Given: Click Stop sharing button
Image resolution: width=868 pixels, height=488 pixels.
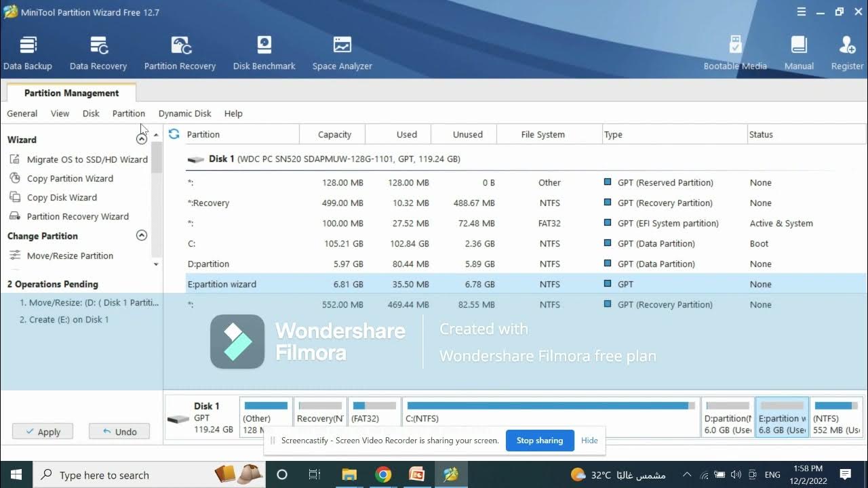Looking at the screenshot, I should point(540,441).
